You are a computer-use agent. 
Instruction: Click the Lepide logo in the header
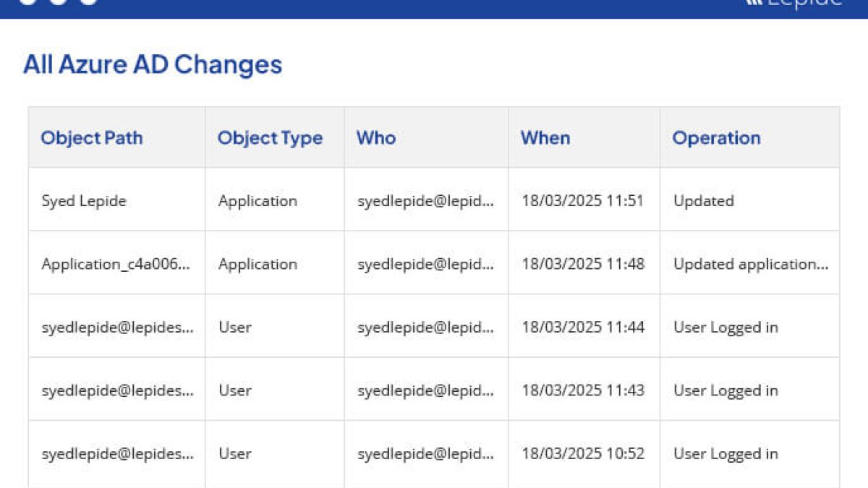793,4
